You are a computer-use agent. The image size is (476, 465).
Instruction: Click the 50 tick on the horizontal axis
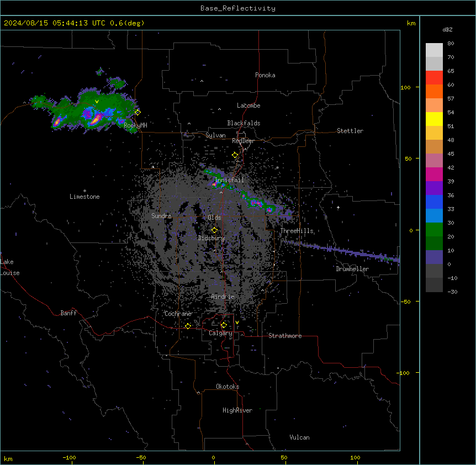point(284,457)
